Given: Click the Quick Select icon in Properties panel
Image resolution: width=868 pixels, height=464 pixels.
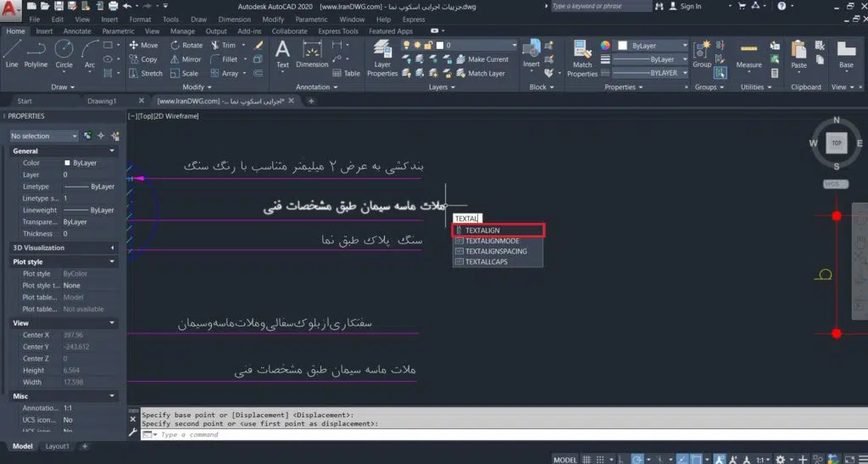Looking at the screenshot, I should 115,136.
